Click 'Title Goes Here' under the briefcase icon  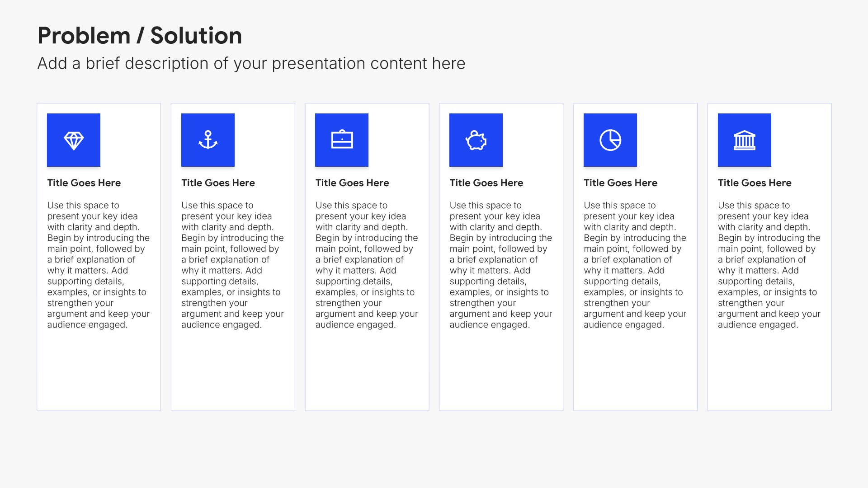pyautogui.click(x=352, y=183)
